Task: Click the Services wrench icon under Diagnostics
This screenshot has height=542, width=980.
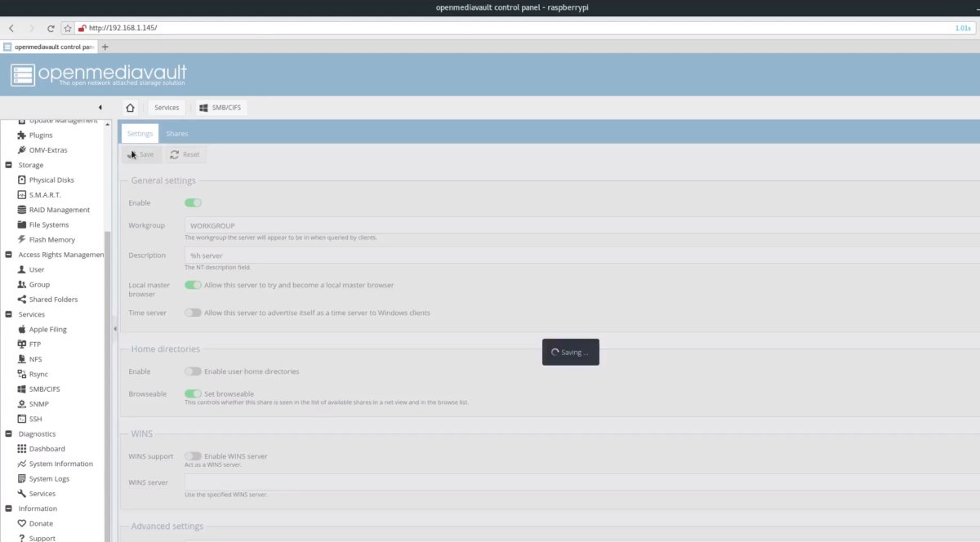Action: (x=22, y=494)
